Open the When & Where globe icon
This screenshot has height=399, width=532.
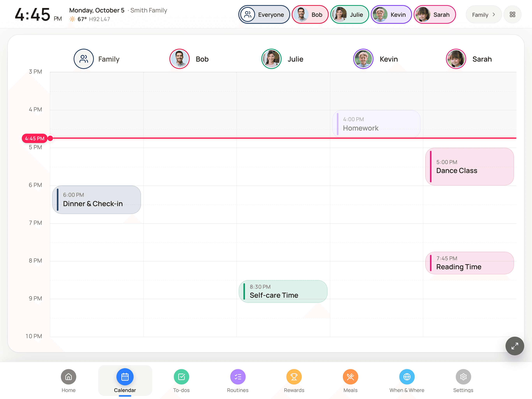pyautogui.click(x=407, y=377)
